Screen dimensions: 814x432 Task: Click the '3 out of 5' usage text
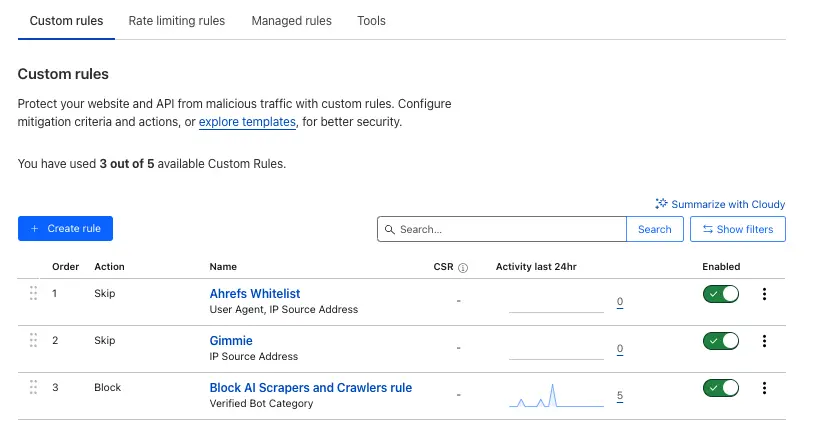coord(127,164)
